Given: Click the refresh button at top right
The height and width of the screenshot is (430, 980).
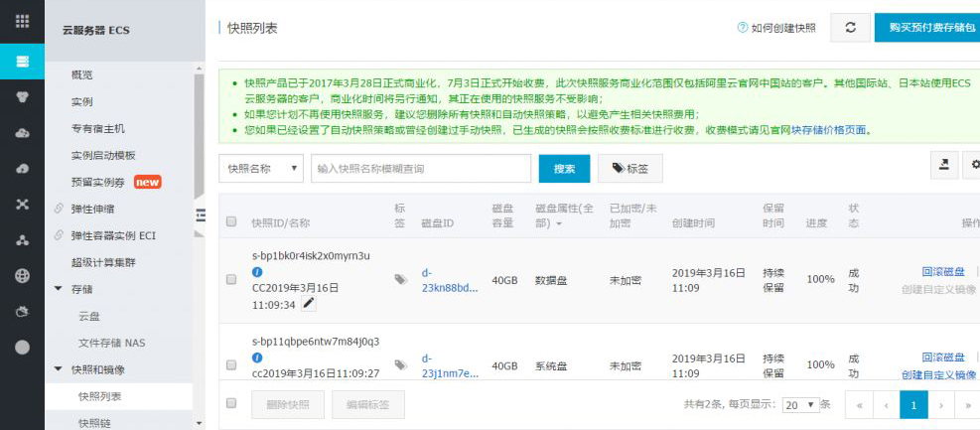Looking at the screenshot, I should point(850,28).
